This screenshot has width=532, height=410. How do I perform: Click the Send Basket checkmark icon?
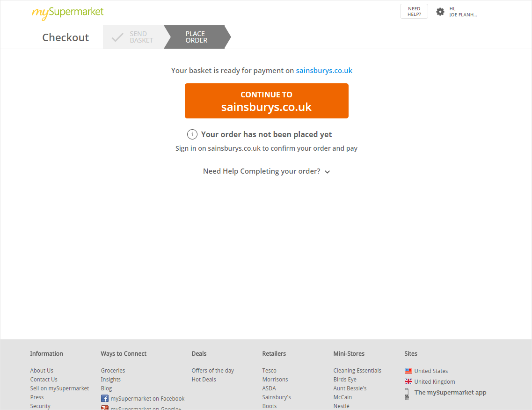[117, 37]
